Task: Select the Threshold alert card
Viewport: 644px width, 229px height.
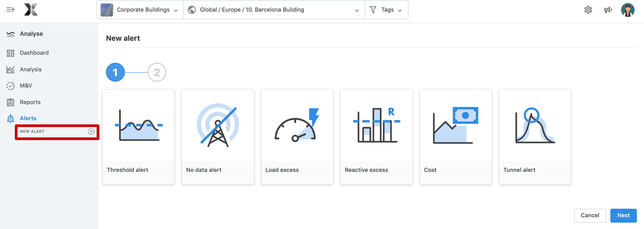Action: pyautogui.click(x=138, y=137)
